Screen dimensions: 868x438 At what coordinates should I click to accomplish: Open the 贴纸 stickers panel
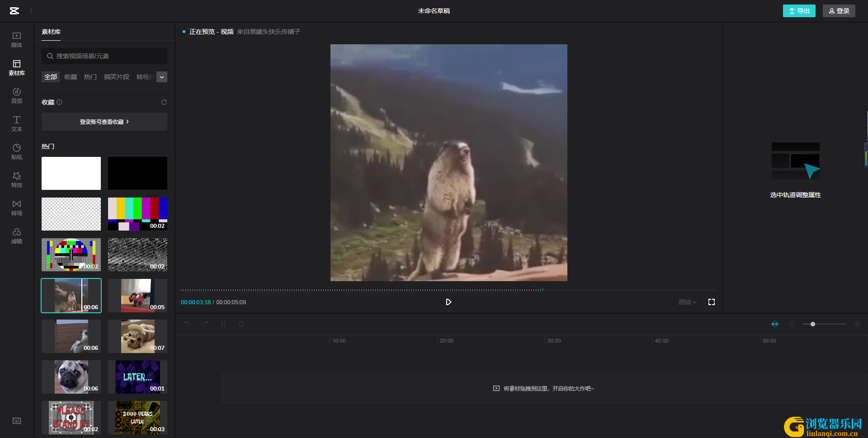pyautogui.click(x=17, y=152)
